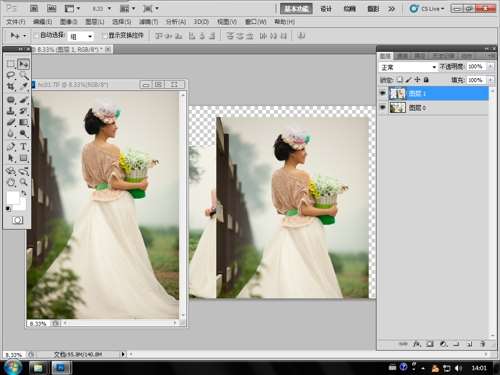Select the Clone Stamp tool
The height and width of the screenshot is (375, 500).
pos(11,111)
